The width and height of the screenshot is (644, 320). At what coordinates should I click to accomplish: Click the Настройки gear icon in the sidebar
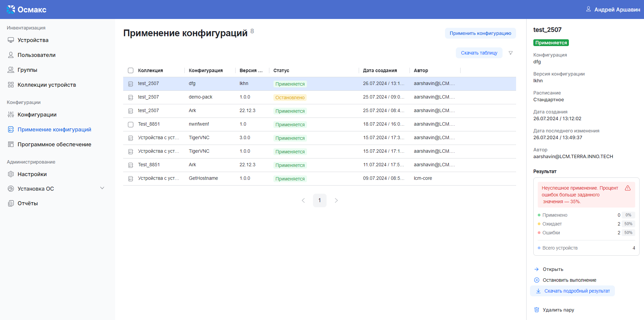pos(11,174)
